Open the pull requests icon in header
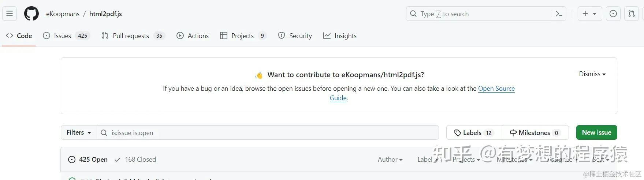644x180 pixels. click(632, 14)
